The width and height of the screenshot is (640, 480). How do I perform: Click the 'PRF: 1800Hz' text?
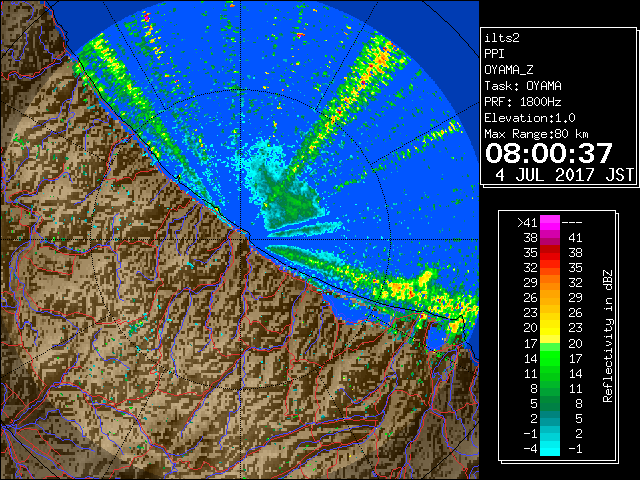[523, 102]
